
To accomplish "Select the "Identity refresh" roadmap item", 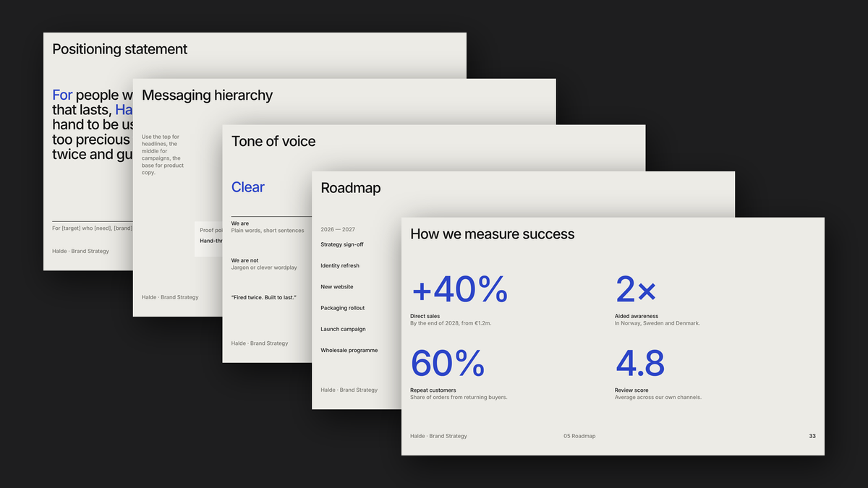I will [x=340, y=266].
